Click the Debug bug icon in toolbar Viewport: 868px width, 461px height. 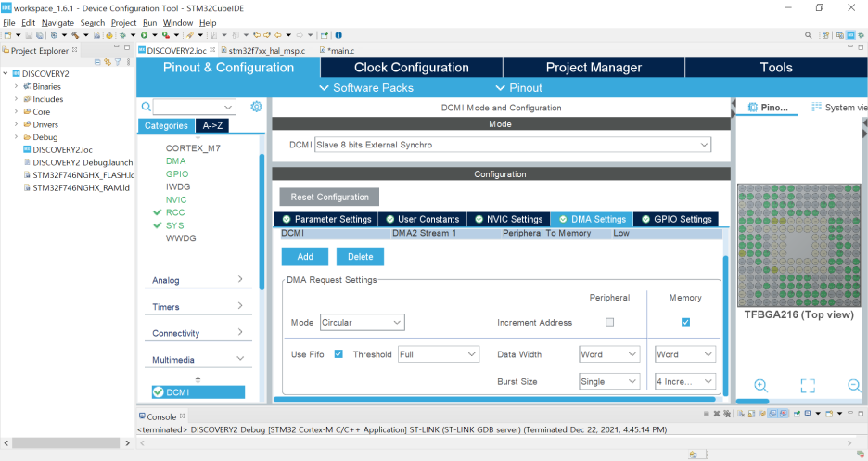click(122, 35)
